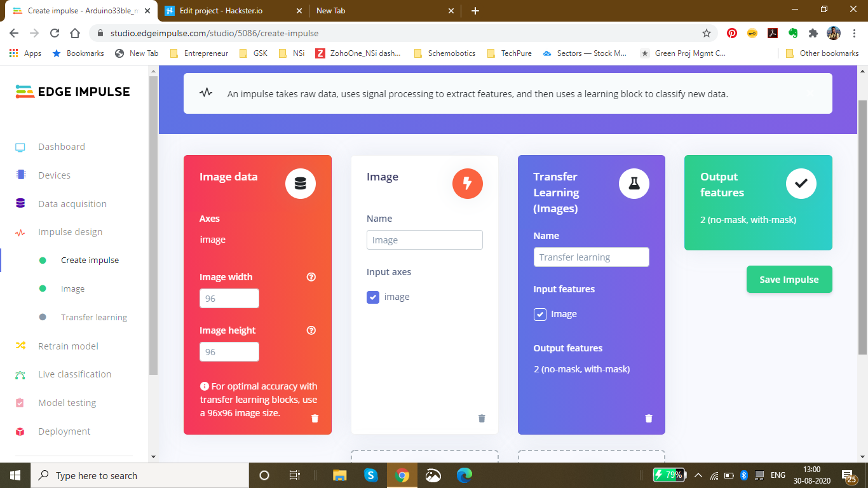This screenshot has width=868, height=488.
Task: Show hidden system tray icons
Action: 698,475
